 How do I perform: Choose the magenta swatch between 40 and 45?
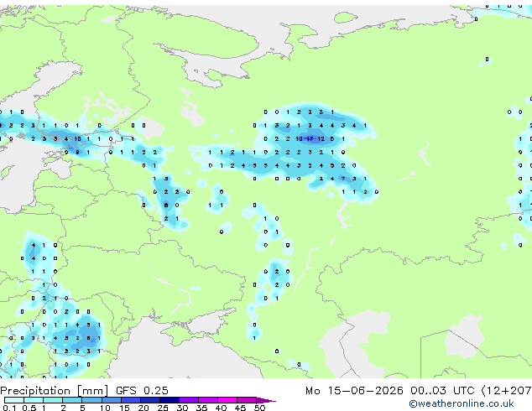click(227, 400)
